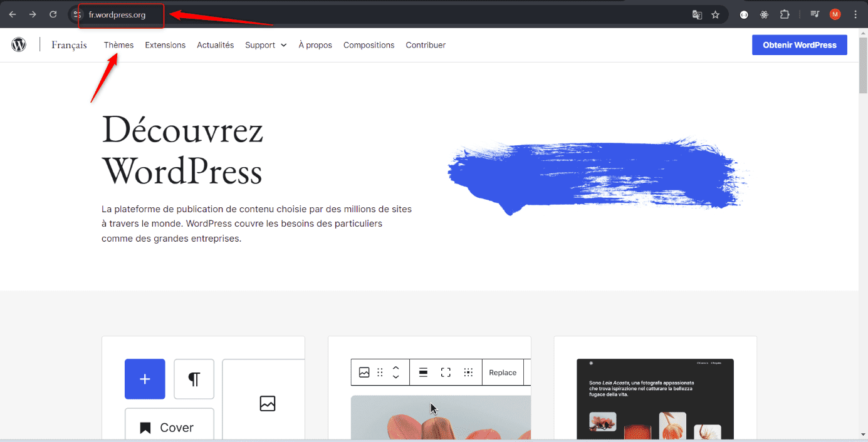Click the six-dot drag handle icon
Viewport: 868px width, 442px height.
pos(380,373)
